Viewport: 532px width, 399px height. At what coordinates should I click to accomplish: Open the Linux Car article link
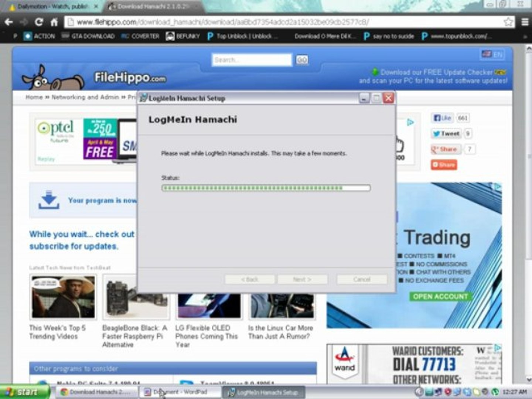[280, 332]
